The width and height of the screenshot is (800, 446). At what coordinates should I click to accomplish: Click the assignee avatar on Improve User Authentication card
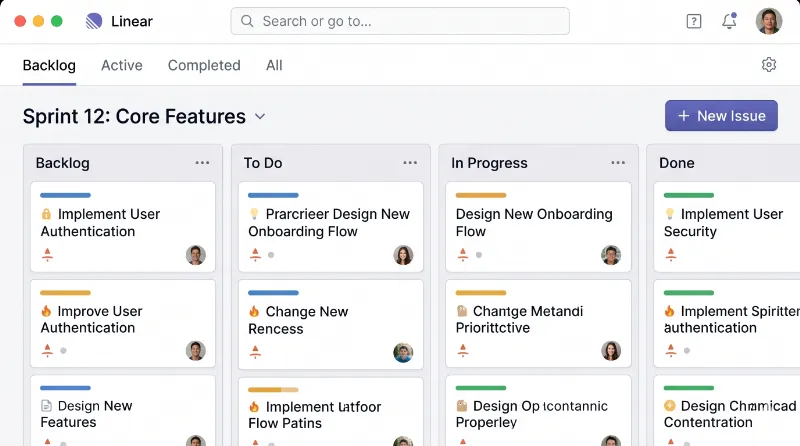(x=195, y=351)
